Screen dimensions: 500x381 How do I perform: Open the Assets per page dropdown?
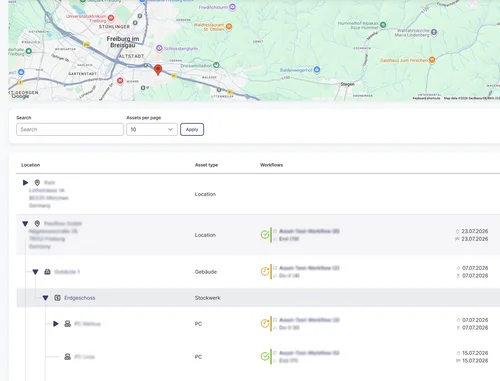[x=152, y=129]
